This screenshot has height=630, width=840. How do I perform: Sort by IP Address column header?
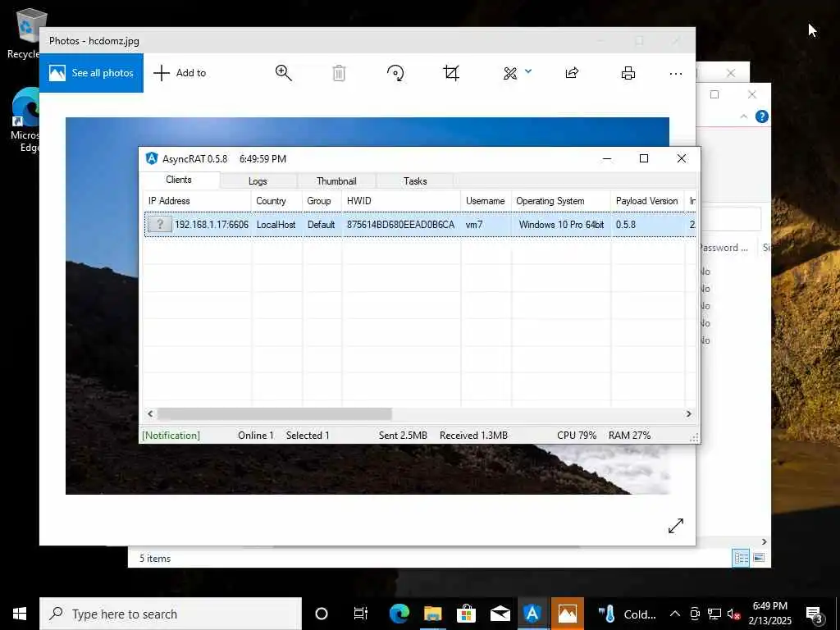tap(197, 201)
